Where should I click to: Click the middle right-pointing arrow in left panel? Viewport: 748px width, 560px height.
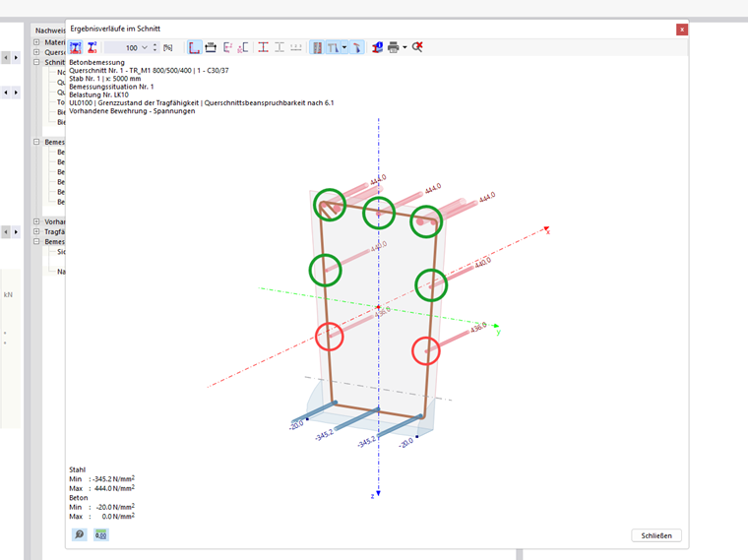point(16,93)
